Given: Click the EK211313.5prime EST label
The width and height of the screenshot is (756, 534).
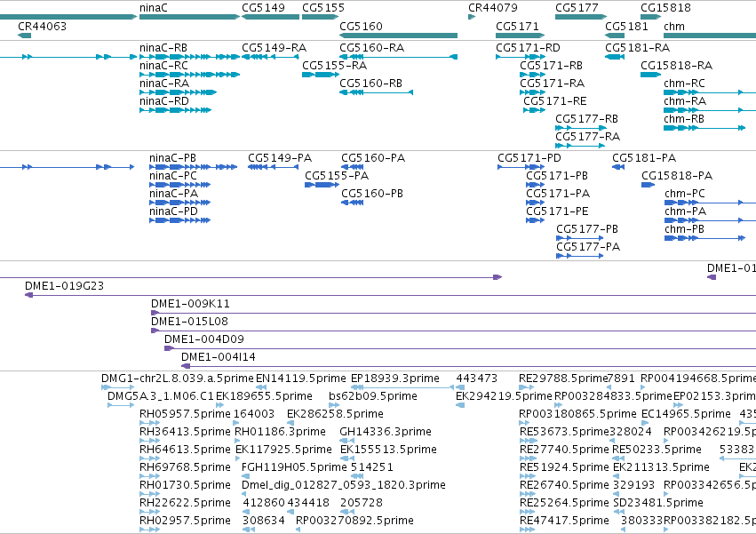Looking at the screenshot, I should (661, 467).
